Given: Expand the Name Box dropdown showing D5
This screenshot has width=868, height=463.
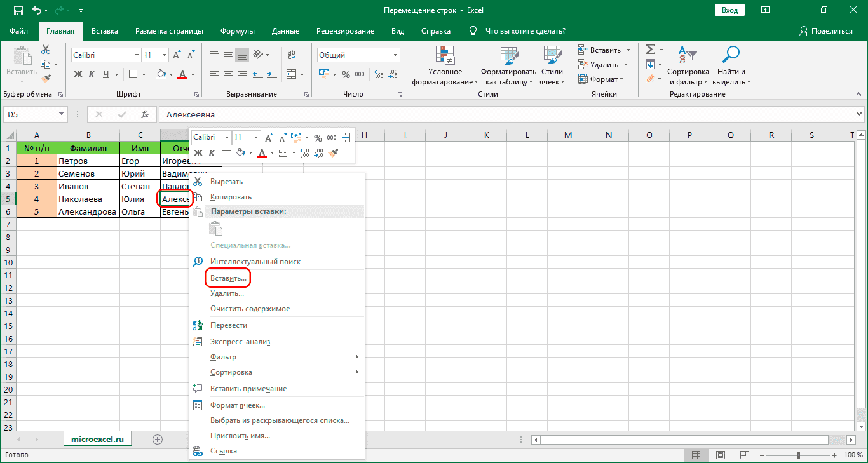Looking at the screenshot, I should [62, 114].
